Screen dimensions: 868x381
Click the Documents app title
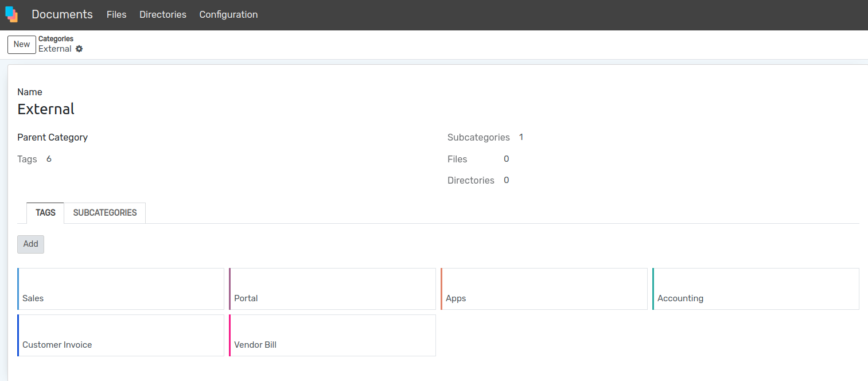tap(62, 15)
